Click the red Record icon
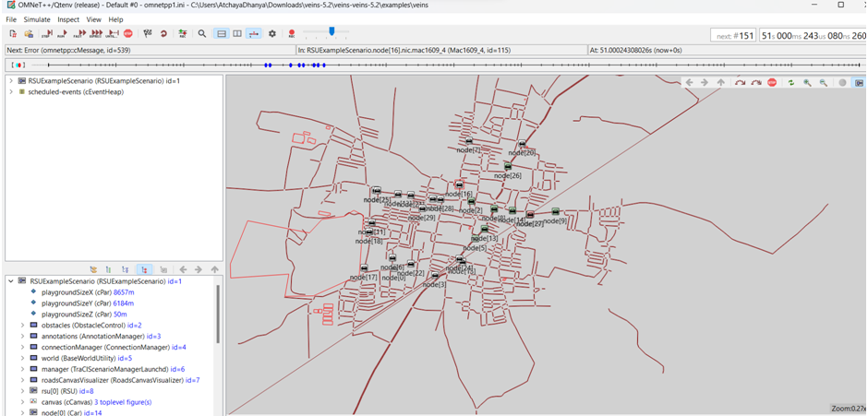This screenshot has height=416, width=868. [292, 34]
